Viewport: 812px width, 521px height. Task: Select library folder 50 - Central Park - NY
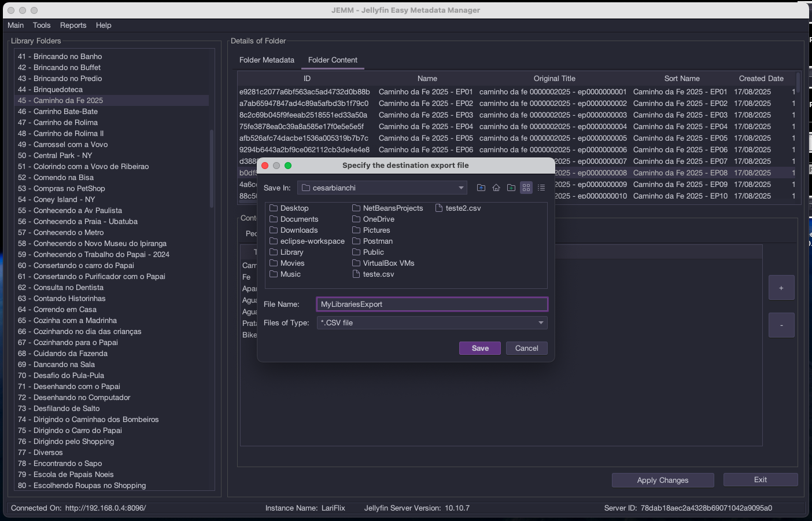[x=62, y=156]
